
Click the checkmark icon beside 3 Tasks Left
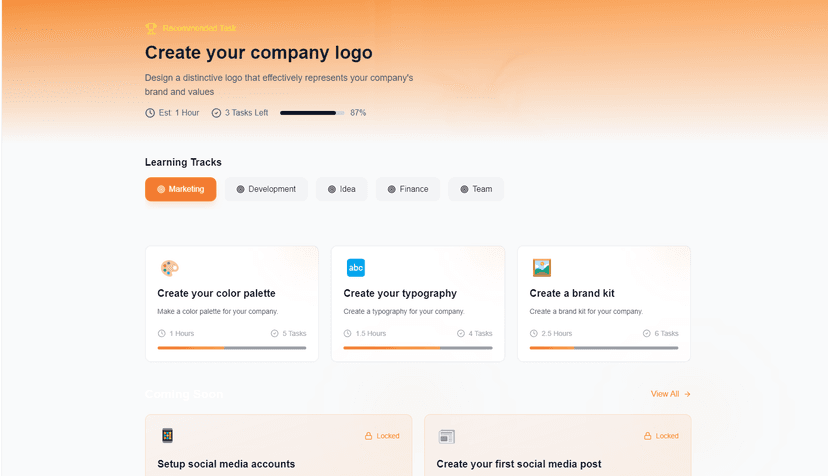(x=216, y=113)
